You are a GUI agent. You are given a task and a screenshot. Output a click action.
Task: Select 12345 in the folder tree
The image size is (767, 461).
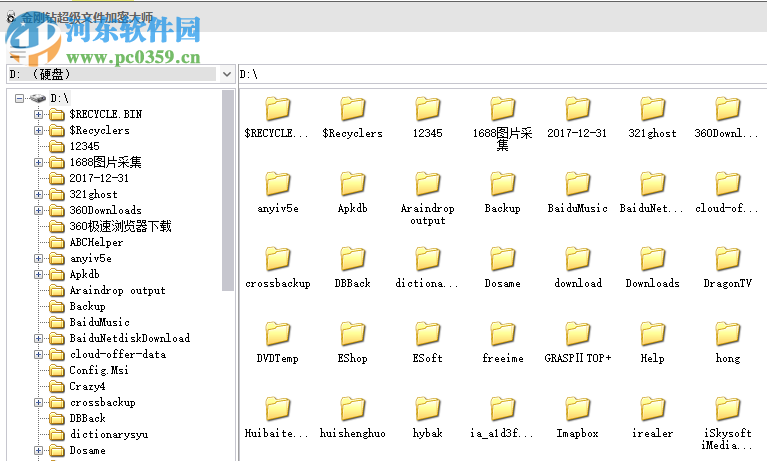point(84,146)
